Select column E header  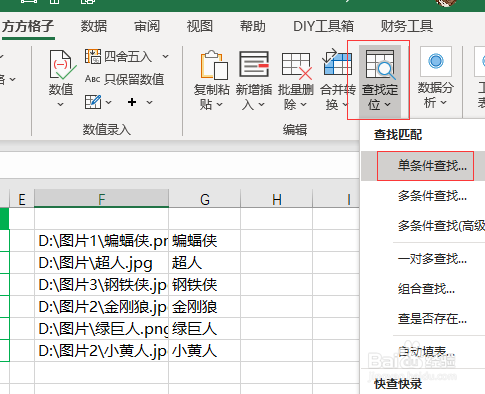[x=22, y=199]
